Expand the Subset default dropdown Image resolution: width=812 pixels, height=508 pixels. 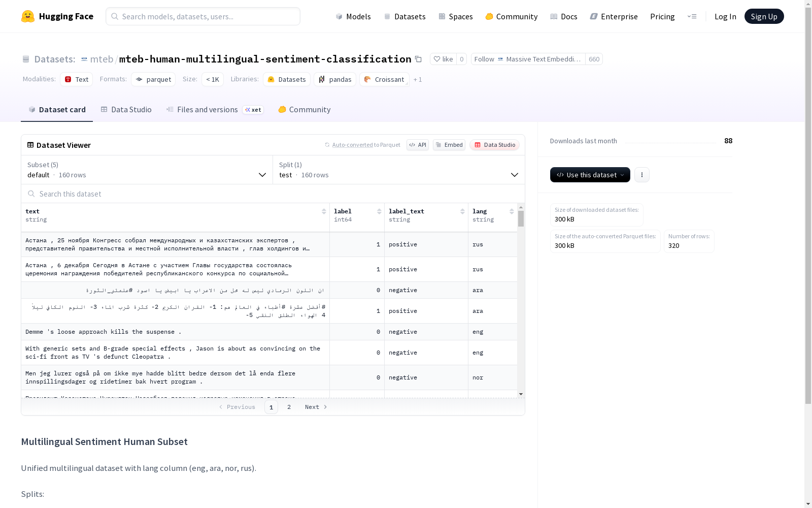point(147,170)
